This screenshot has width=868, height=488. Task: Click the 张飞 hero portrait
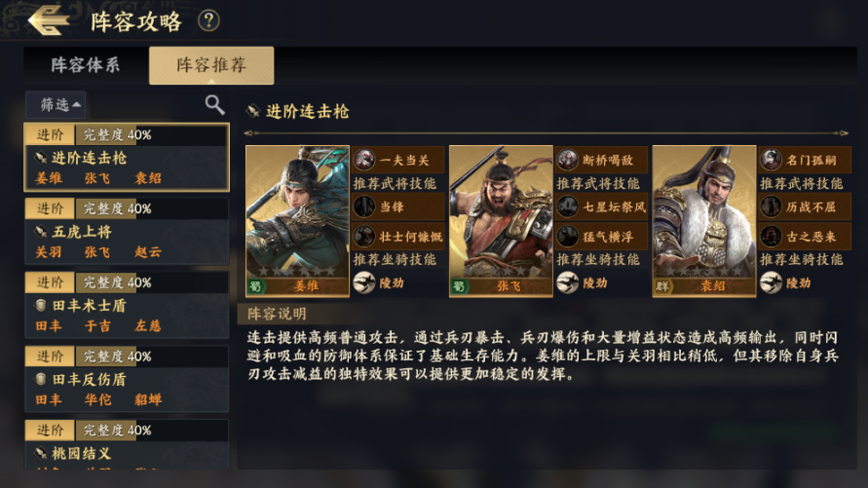coord(500,220)
